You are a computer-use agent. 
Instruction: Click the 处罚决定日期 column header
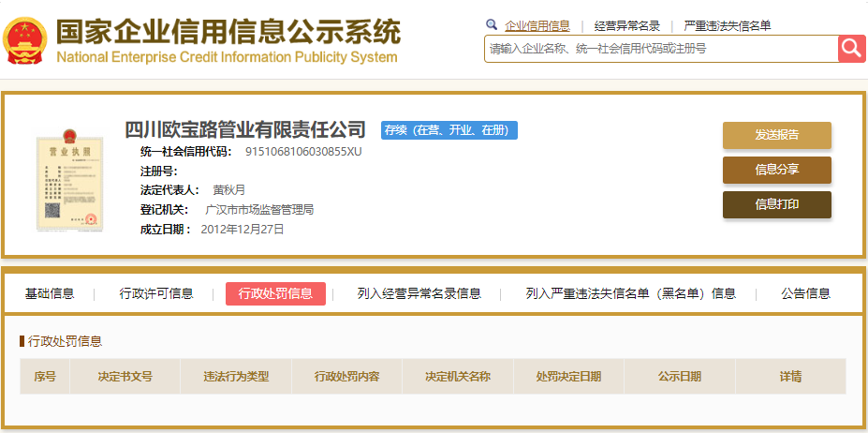pos(568,377)
